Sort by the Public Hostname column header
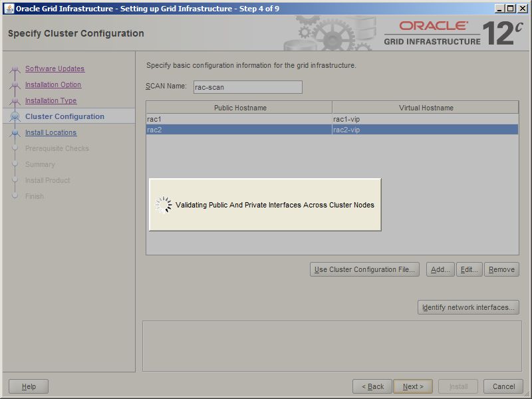Viewport: 532px width, 399px height. 239,108
